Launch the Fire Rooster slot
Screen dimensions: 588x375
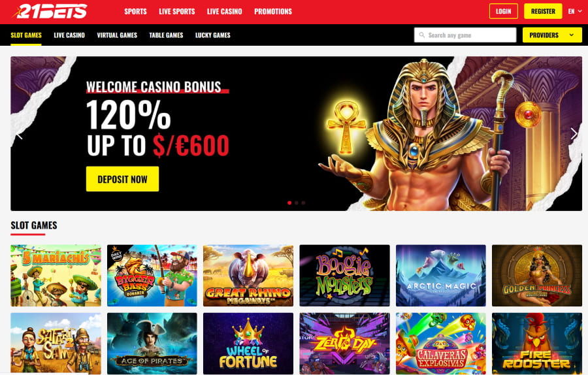[537, 344]
